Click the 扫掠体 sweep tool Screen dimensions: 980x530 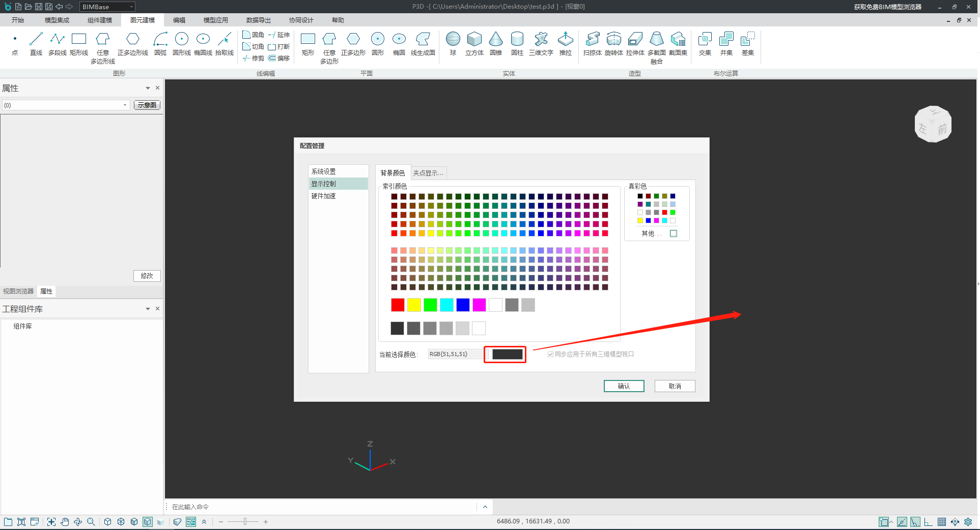[592, 44]
